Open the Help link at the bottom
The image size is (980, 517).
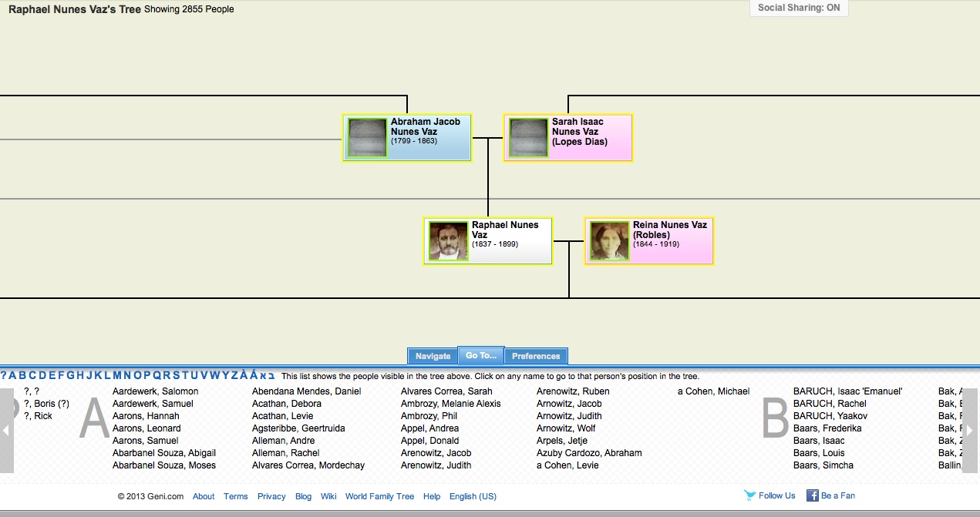tap(432, 495)
